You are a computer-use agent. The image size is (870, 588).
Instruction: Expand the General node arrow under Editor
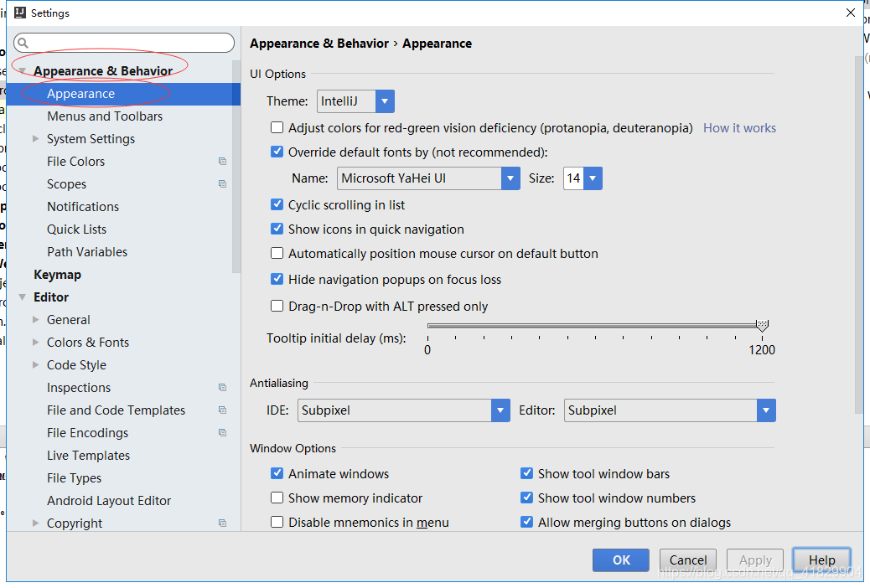point(35,319)
